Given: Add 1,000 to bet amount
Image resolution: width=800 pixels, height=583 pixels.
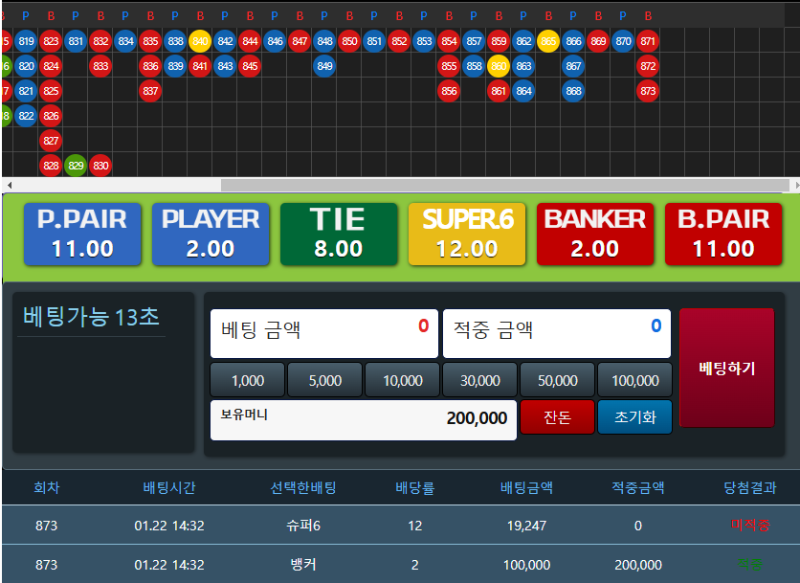Looking at the screenshot, I should click(247, 381).
